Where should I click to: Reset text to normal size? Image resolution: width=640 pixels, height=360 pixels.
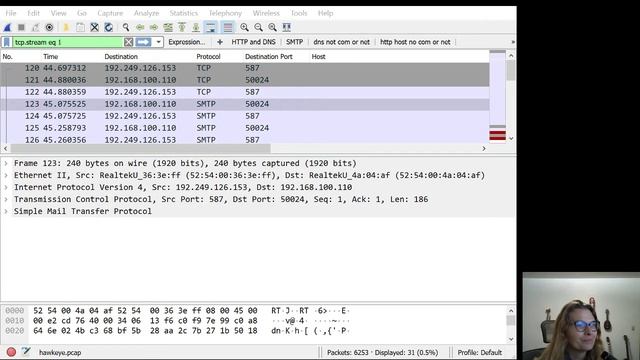272,27
